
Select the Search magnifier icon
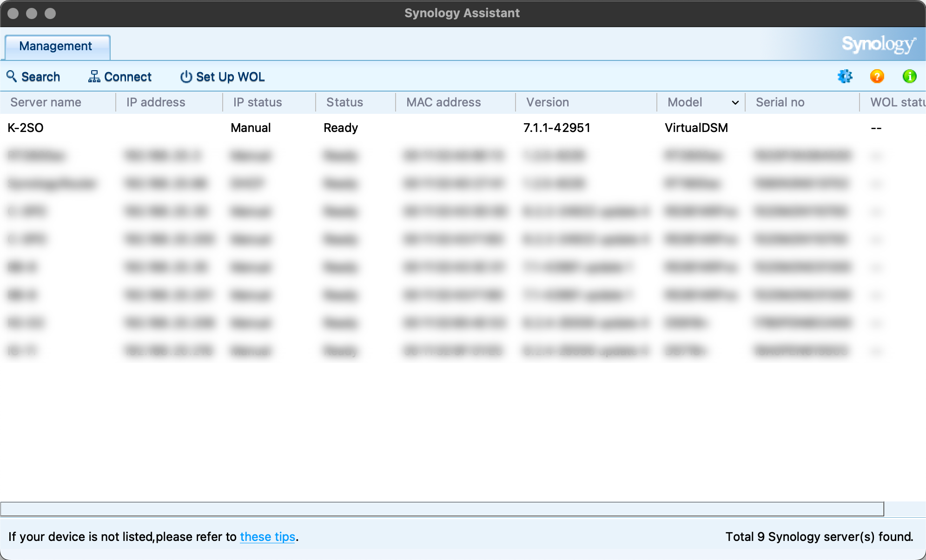tap(12, 76)
